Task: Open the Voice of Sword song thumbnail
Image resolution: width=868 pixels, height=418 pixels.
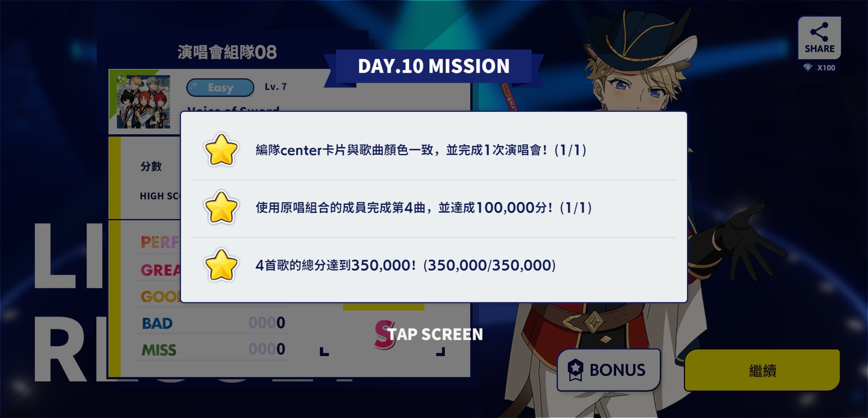Action: (x=144, y=102)
